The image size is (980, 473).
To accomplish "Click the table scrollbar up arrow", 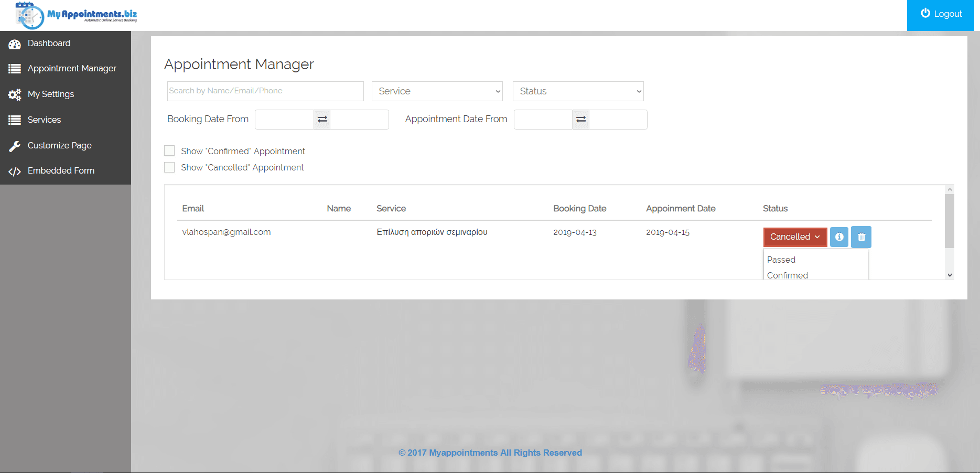I will [950, 189].
